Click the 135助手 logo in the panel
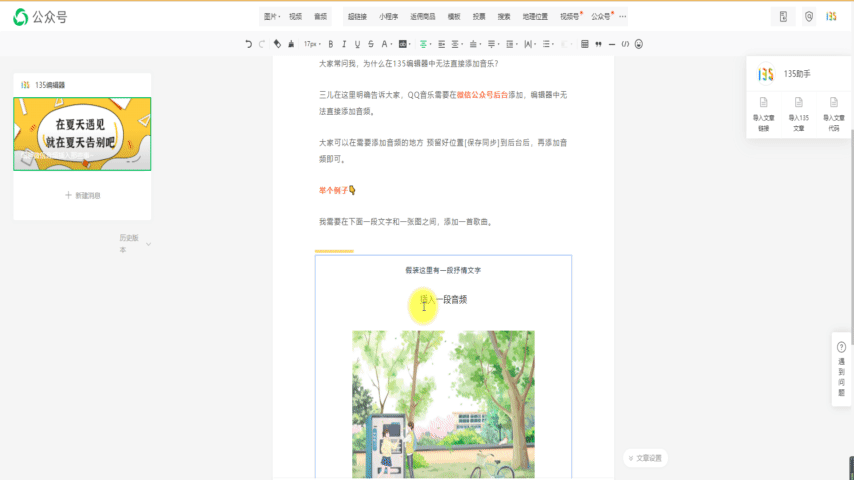The image size is (854, 480). (x=766, y=74)
